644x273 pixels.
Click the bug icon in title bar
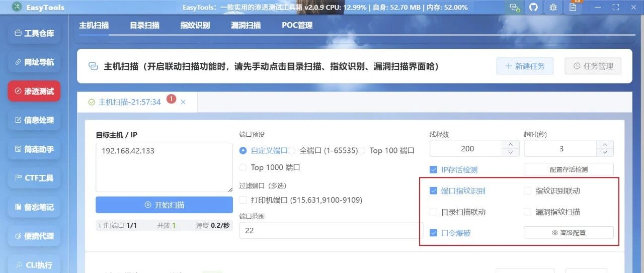coord(553,7)
